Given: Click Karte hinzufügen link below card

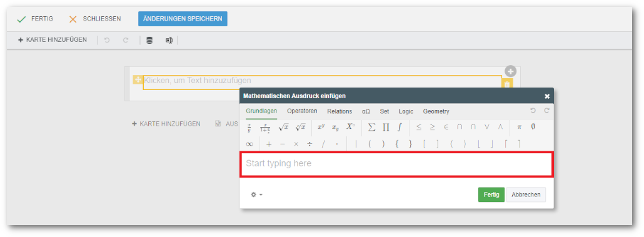Looking at the screenshot, I should click(x=166, y=124).
